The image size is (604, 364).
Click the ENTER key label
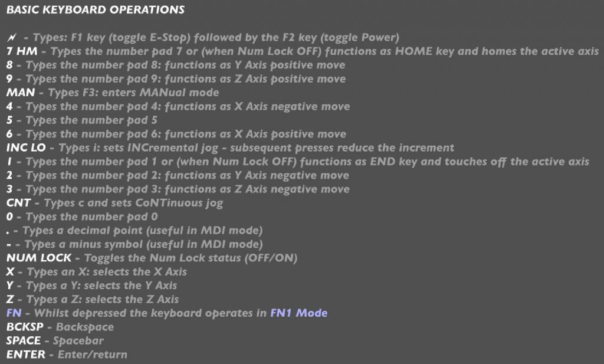(25, 355)
